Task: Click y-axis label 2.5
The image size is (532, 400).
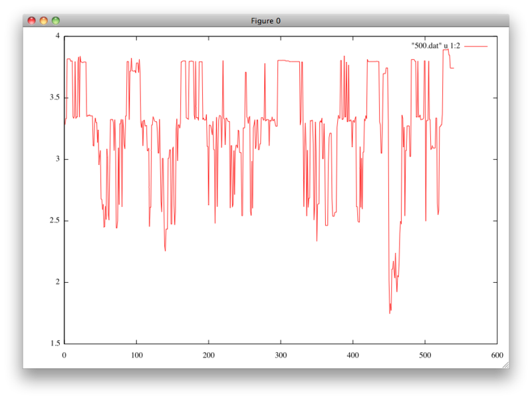Action: (x=55, y=220)
